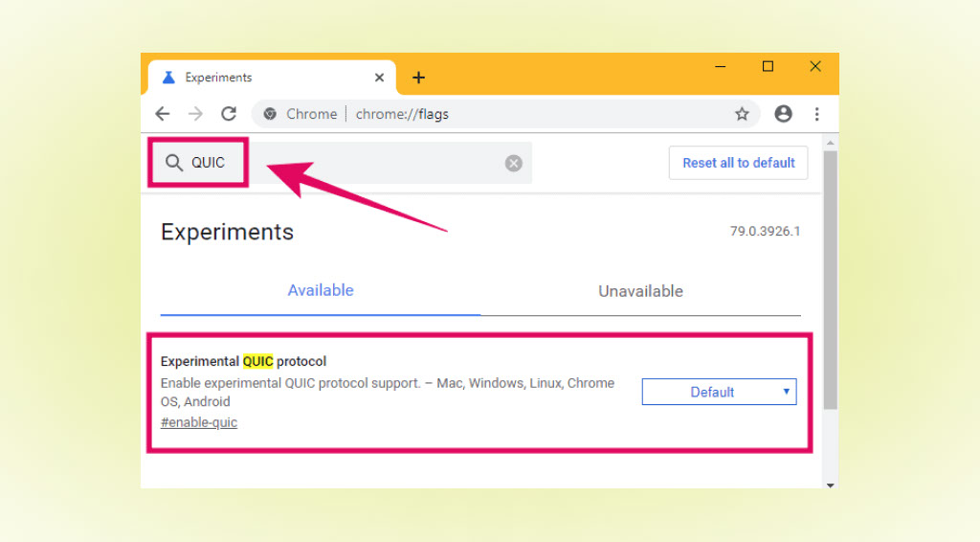Viewport: 980px width, 542px height.
Task: Click the magnifier search icon
Action: point(174,163)
